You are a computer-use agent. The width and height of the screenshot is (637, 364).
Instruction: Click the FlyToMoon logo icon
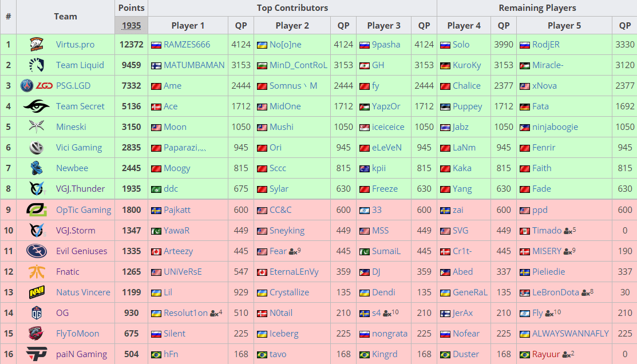[x=37, y=334]
